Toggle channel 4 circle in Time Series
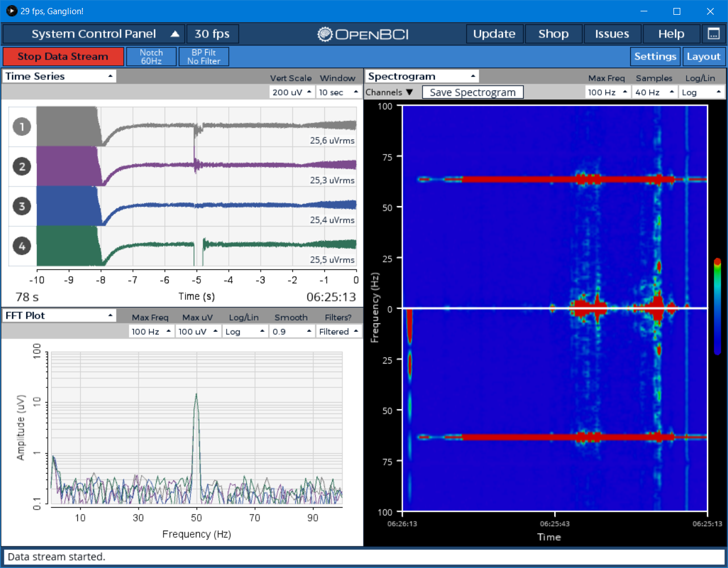This screenshot has width=728, height=568. [22, 246]
